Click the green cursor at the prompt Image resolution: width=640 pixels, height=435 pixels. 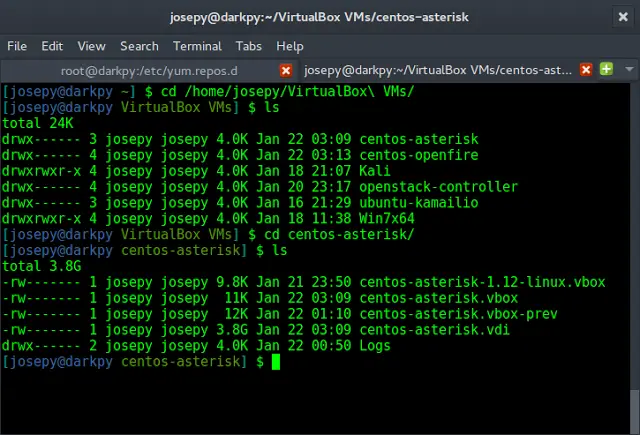click(x=276, y=362)
